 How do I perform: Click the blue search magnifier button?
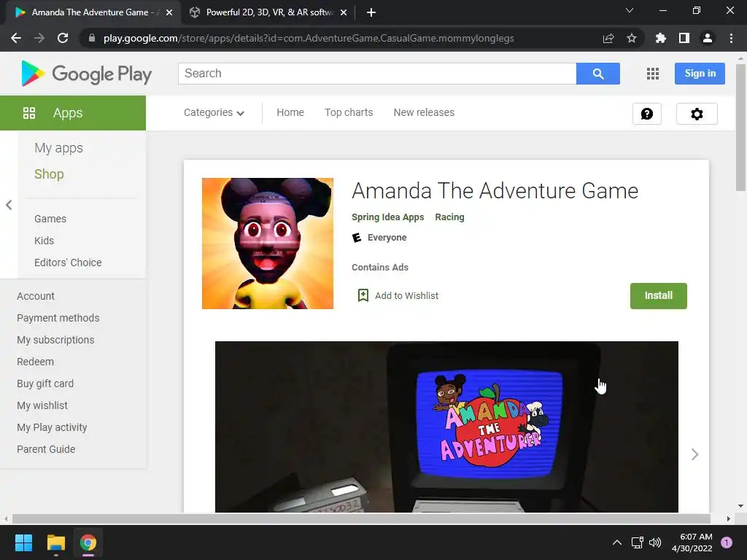(x=598, y=74)
